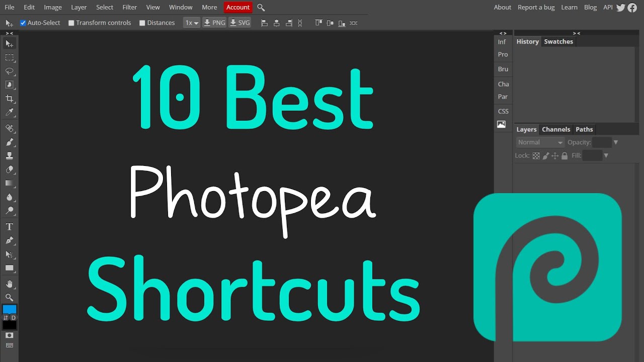The image size is (644, 362).
Task: Select the Brush tool
Action: pyautogui.click(x=9, y=142)
